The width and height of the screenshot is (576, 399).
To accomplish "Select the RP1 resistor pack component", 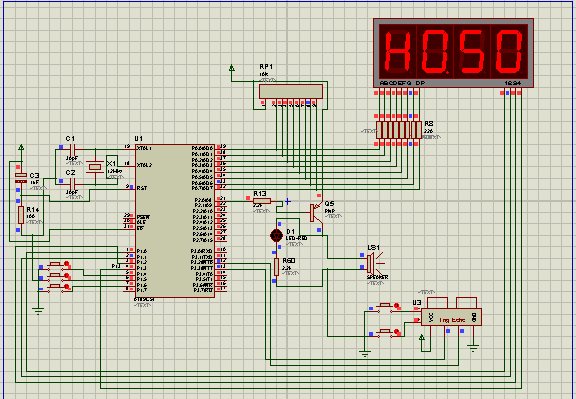I will (x=291, y=91).
